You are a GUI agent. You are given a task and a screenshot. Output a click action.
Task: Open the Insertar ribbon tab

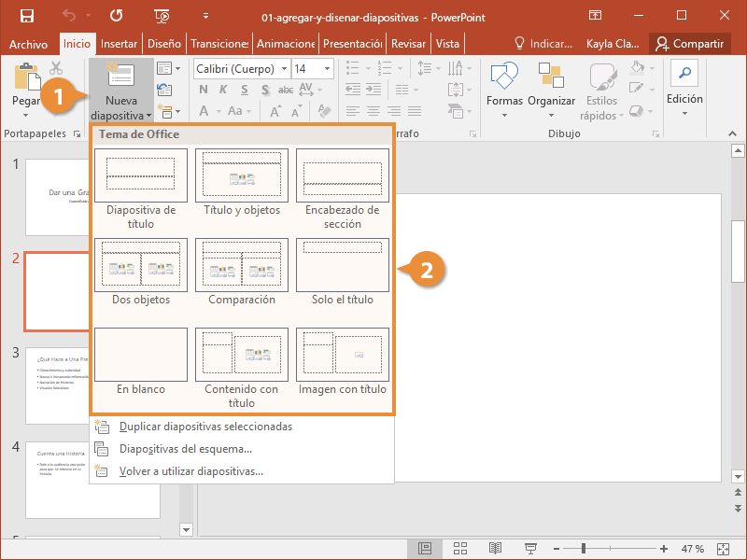(x=119, y=44)
